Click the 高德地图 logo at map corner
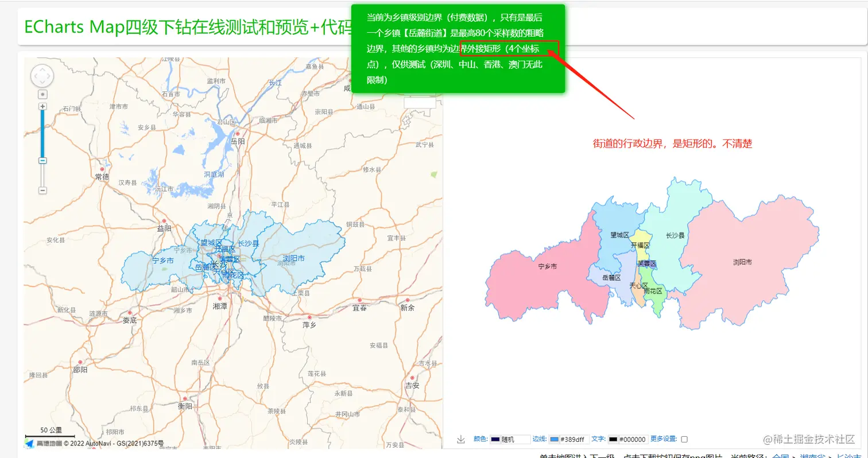 pyautogui.click(x=44, y=443)
